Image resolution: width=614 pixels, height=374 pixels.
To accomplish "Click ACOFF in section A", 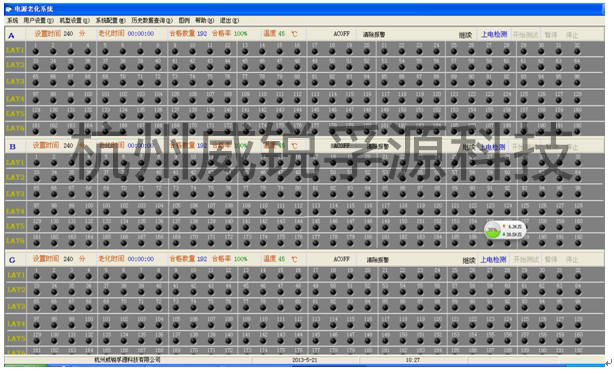I will 341,34.
